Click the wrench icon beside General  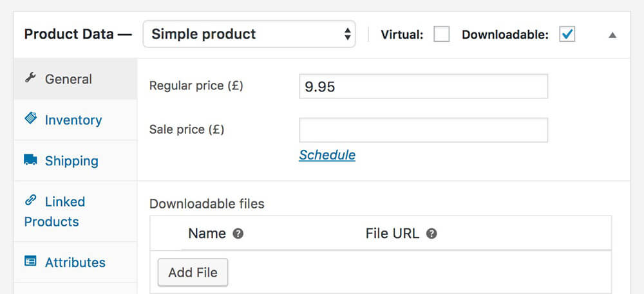pos(30,77)
